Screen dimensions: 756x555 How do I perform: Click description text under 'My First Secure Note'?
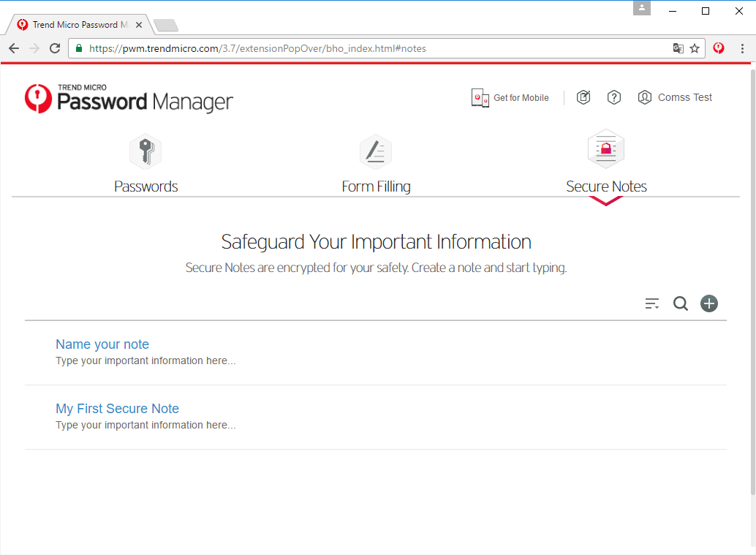(145, 426)
